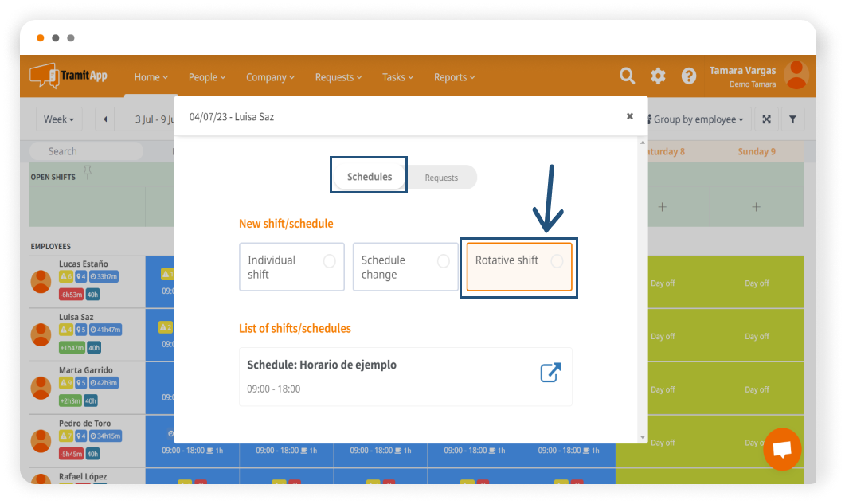Open the filter icon on the toolbar
The image size is (845, 504).
(792, 119)
